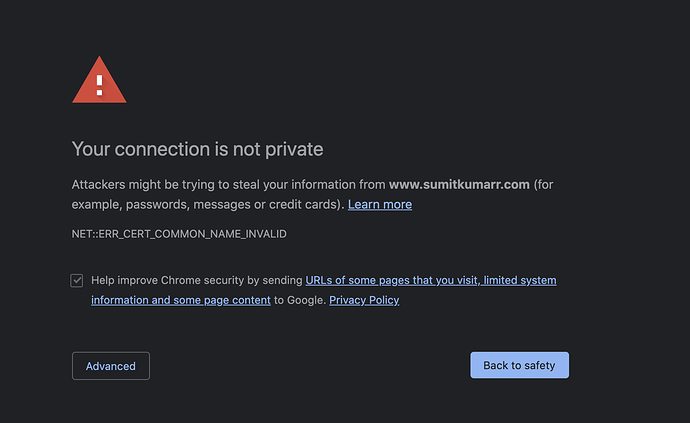
Task: Click the "information and some page content" link text
Action: (181, 300)
